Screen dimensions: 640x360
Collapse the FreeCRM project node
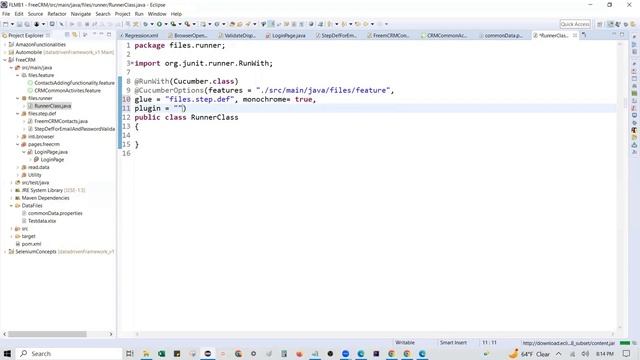[x=5, y=60]
